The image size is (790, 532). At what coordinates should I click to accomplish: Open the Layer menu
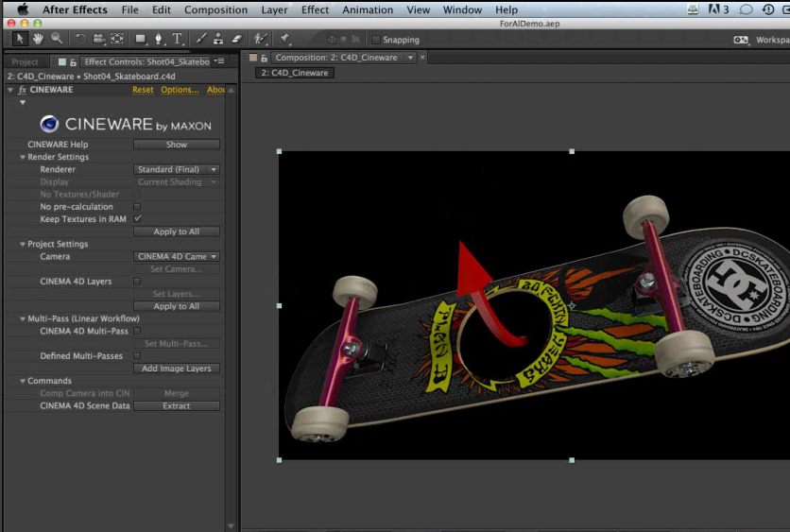[274, 9]
